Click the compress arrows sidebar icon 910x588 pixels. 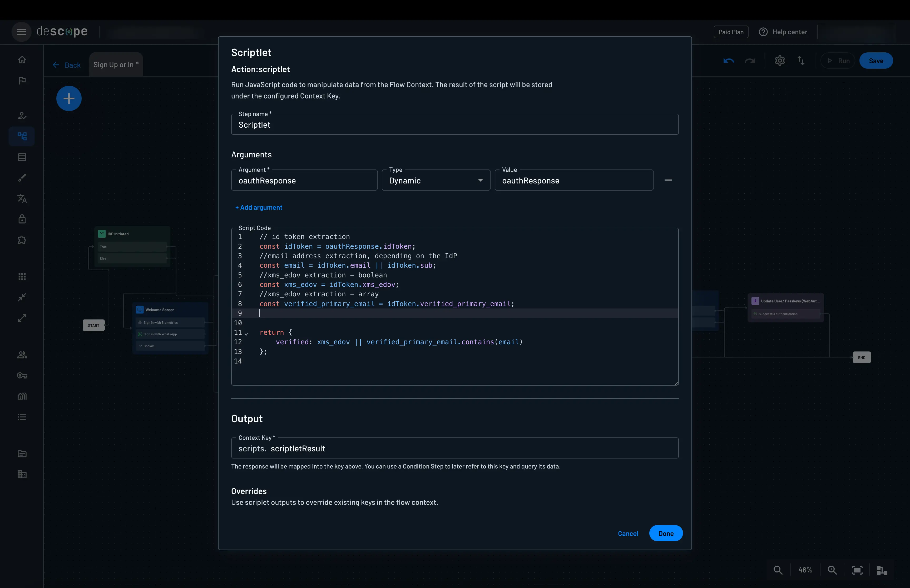point(22,297)
